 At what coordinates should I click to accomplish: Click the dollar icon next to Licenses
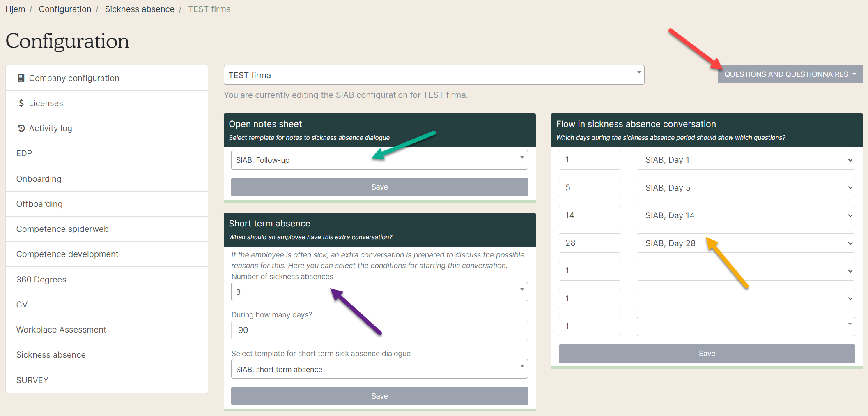(21, 103)
